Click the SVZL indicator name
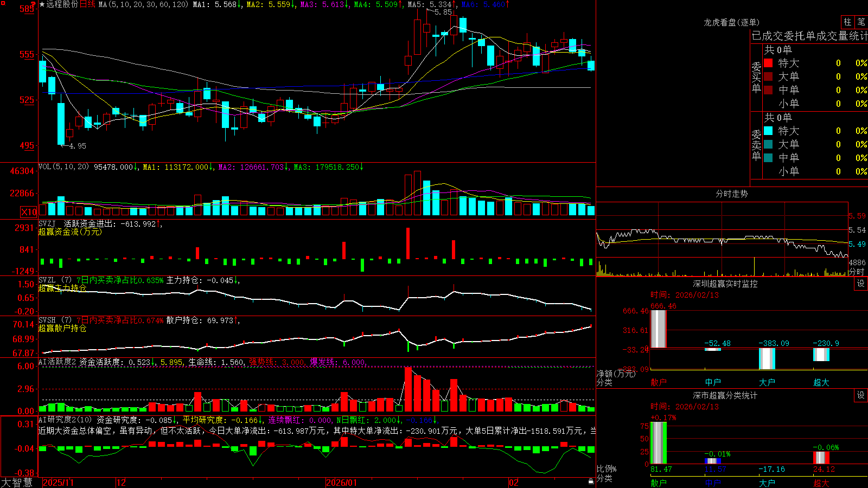 pos(47,280)
